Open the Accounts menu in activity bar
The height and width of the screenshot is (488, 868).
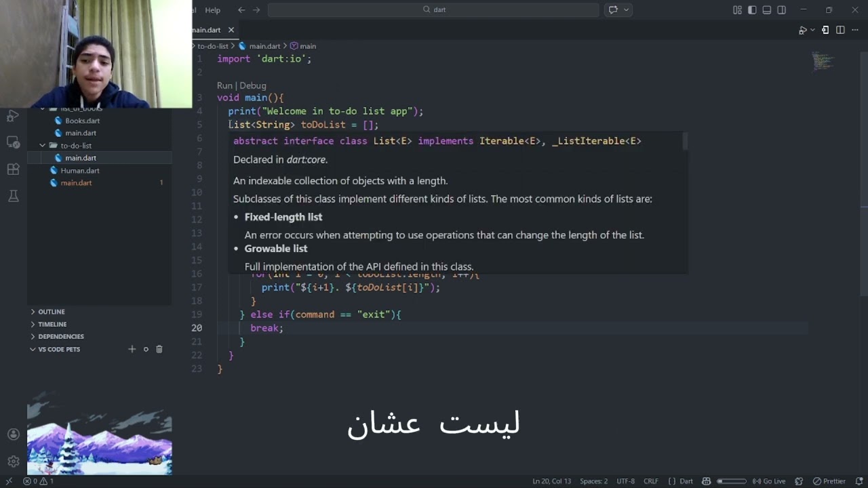[13, 434]
